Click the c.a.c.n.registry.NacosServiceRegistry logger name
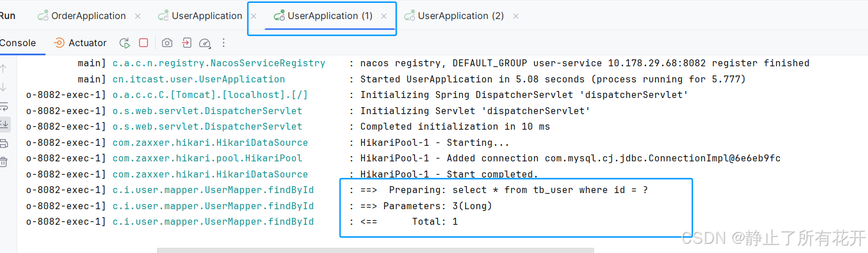The width and height of the screenshot is (868, 253). click(x=219, y=63)
